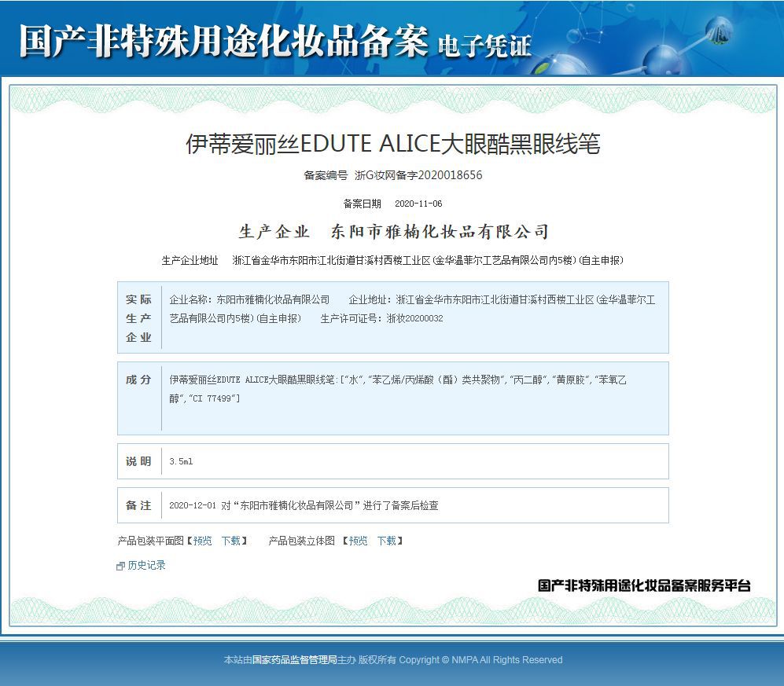Download the product packaging flat image (平面图 下载)
Viewport: 784px width, 686px height.
pos(230,541)
